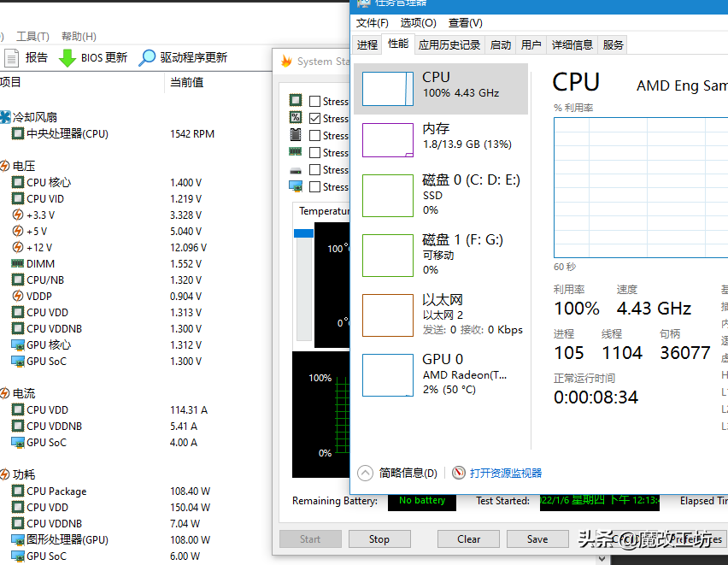Click the scrollbar down arrow at bottom
This screenshot has width=728, height=565.
602,558
